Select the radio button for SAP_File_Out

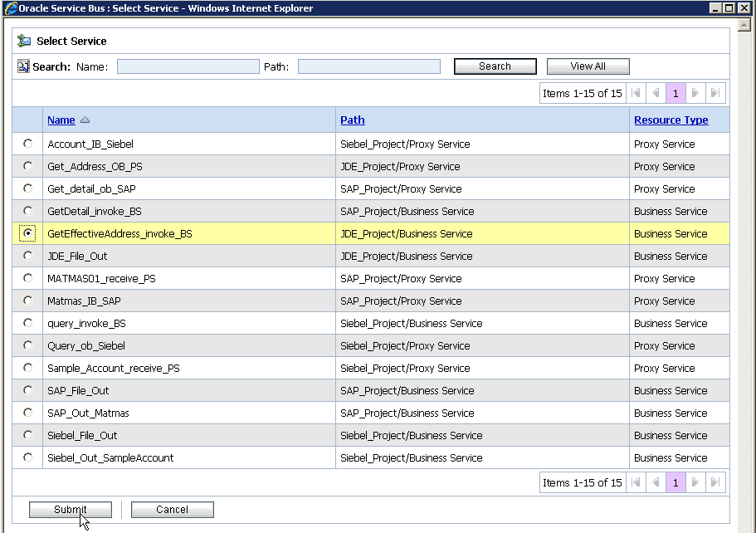click(27, 390)
